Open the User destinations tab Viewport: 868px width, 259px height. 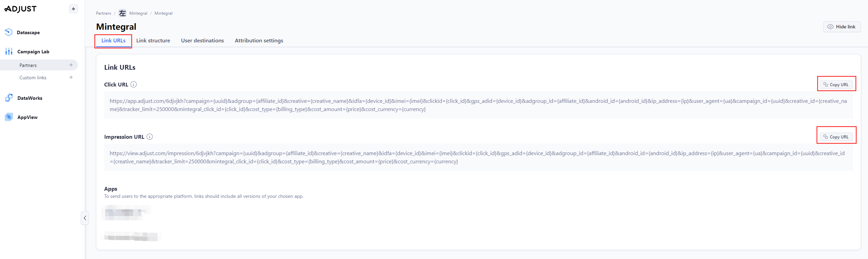[x=202, y=40]
